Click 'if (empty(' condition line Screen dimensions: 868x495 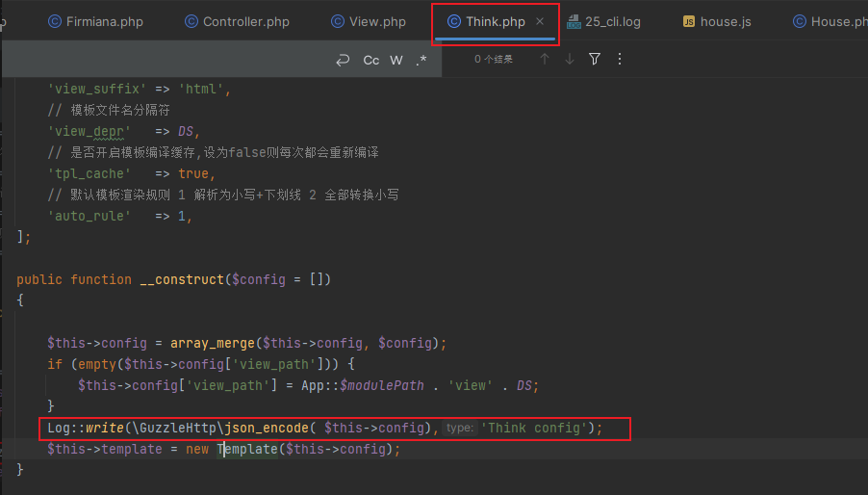(x=201, y=364)
